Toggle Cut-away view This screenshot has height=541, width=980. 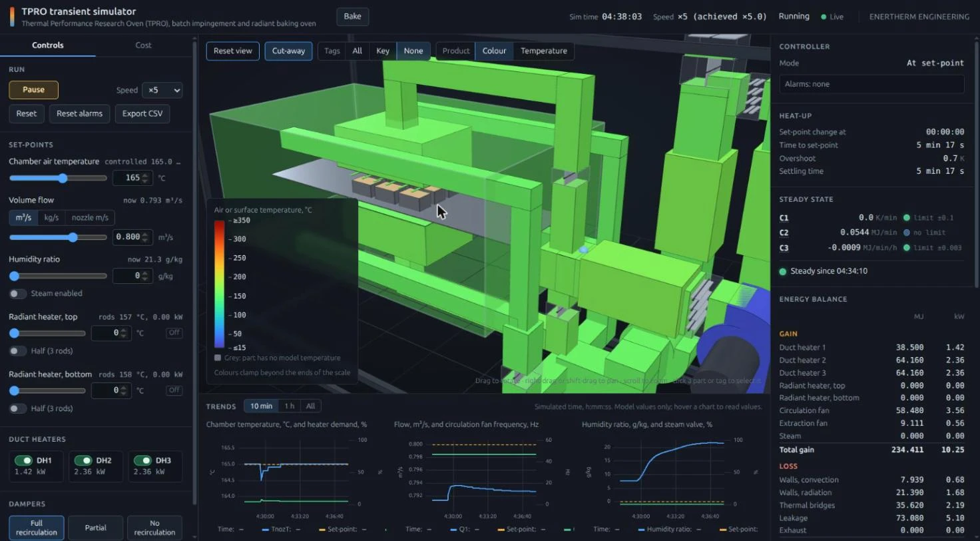click(x=288, y=51)
